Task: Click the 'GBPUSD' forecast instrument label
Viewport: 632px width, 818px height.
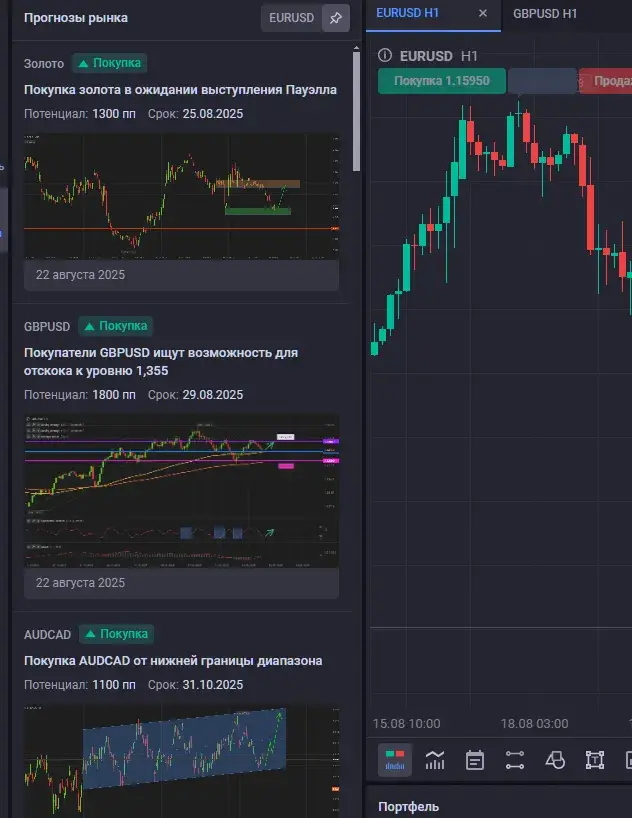Action: (47, 327)
